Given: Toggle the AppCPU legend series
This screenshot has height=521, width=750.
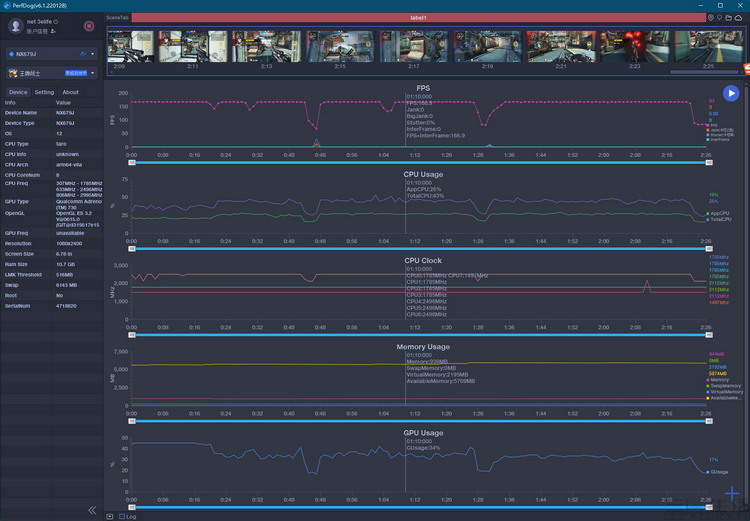Looking at the screenshot, I should pos(717,213).
